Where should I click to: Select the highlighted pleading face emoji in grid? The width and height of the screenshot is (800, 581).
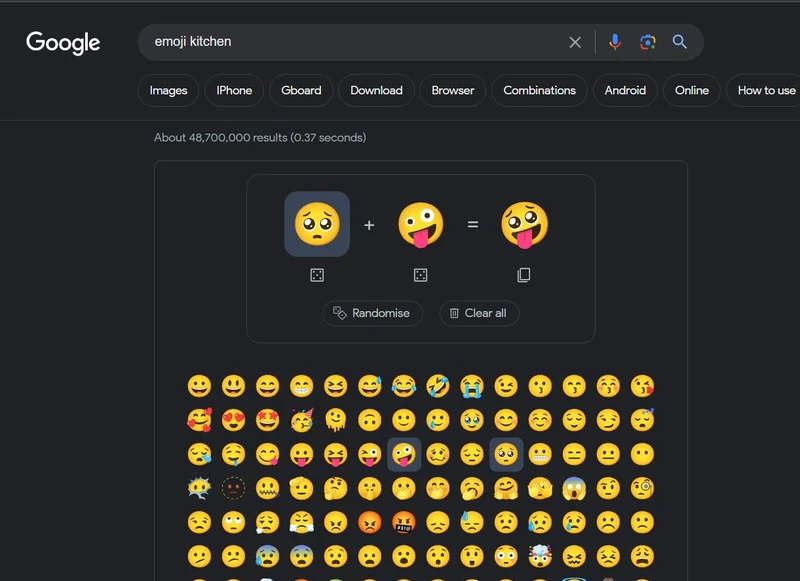(x=507, y=453)
